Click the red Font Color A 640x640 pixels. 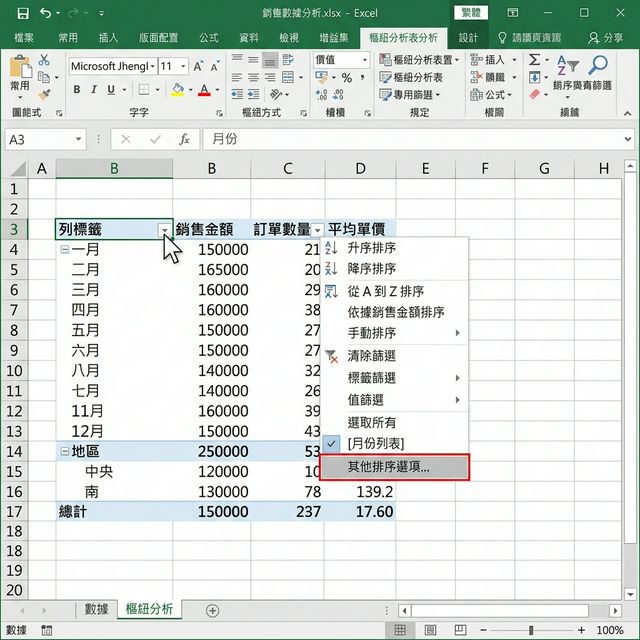pyautogui.click(x=204, y=89)
